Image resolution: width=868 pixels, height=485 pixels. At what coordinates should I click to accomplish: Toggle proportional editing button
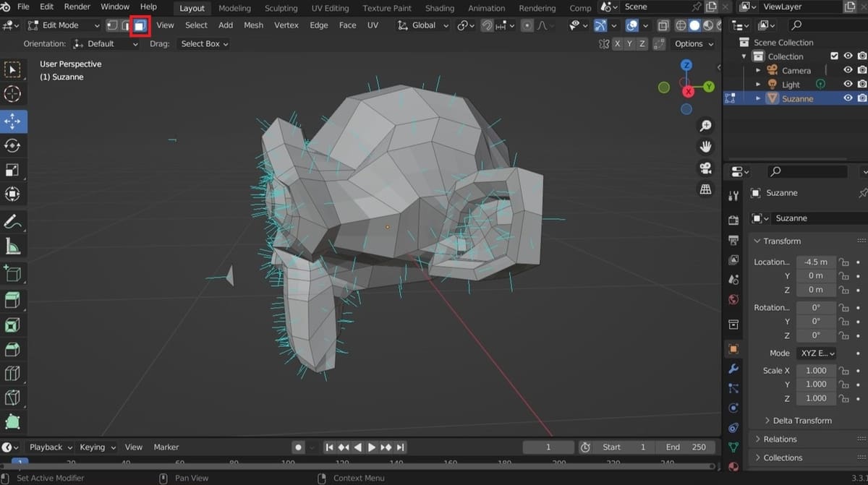click(527, 25)
